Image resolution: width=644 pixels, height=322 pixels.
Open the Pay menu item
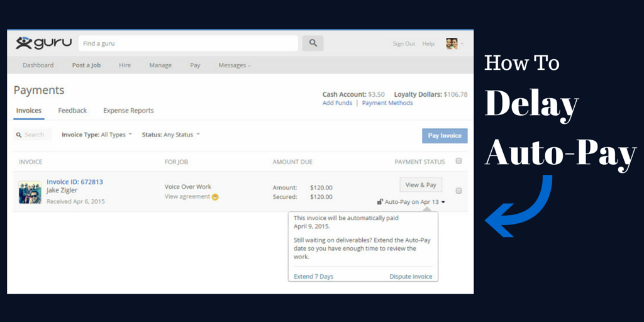point(195,65)
